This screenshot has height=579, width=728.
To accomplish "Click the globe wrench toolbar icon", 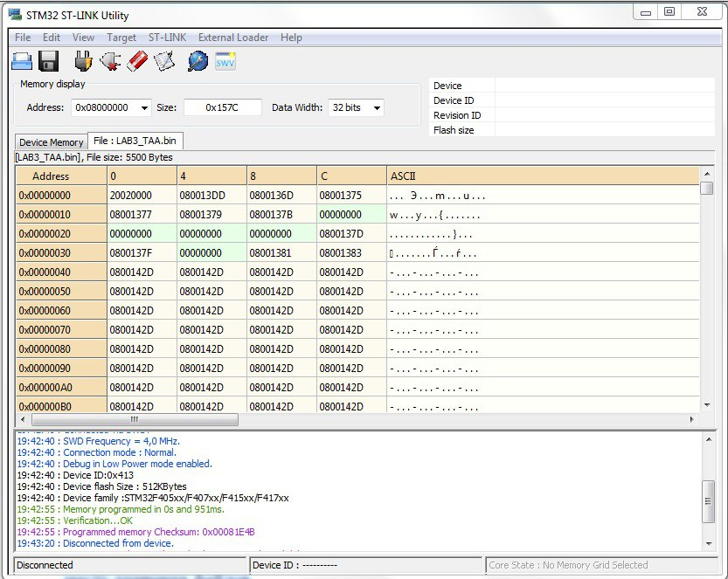I will click(198, 61).
